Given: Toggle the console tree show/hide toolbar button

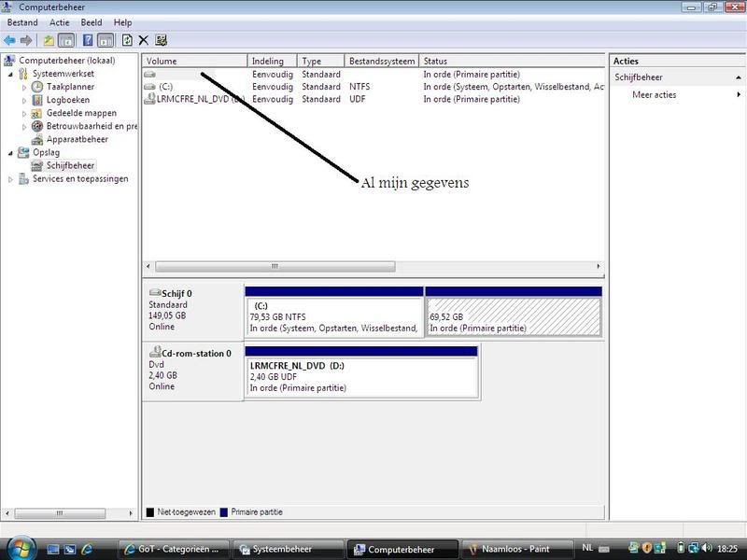Looking at the screenshot, I should (67, 40).
